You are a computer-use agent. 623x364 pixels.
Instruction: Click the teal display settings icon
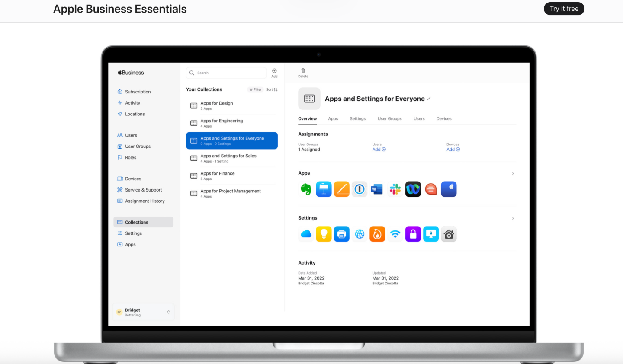click(x=431, y=234)
